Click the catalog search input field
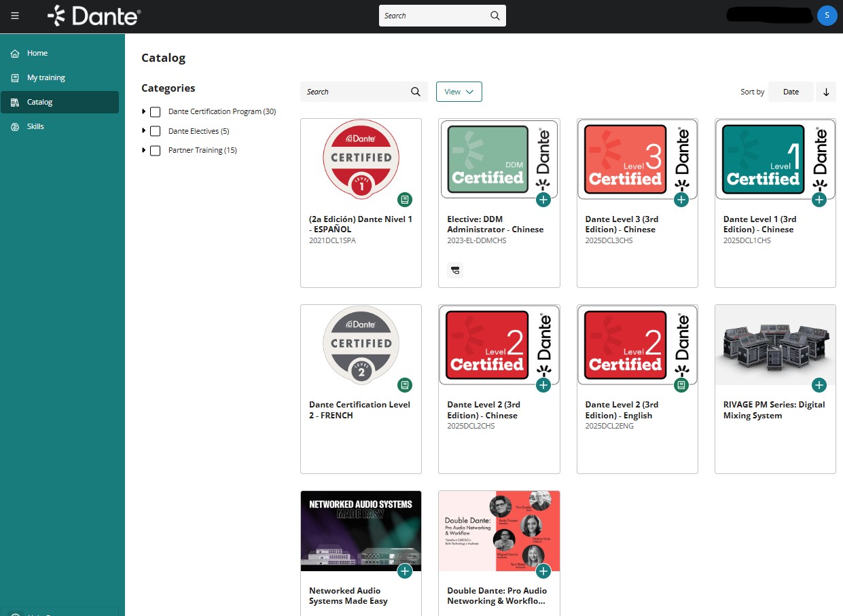This screenshot has width=843, height=616. (x=364, y=92)
